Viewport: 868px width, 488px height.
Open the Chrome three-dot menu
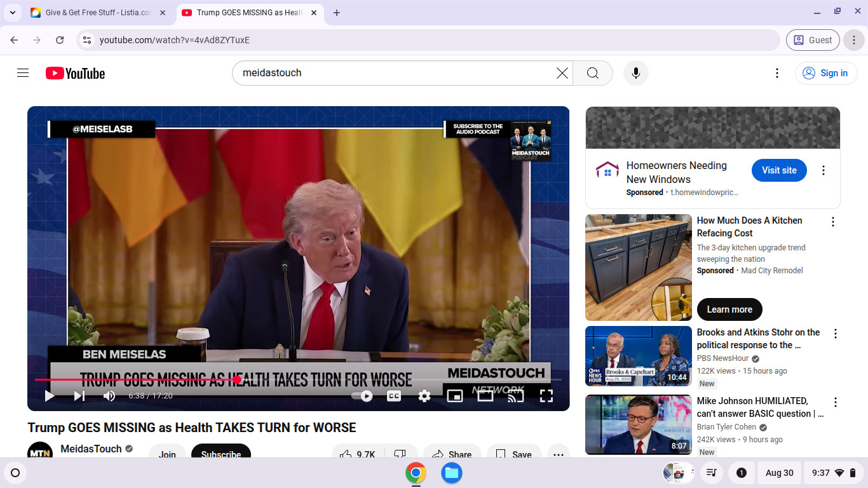[x=854, y=40]
